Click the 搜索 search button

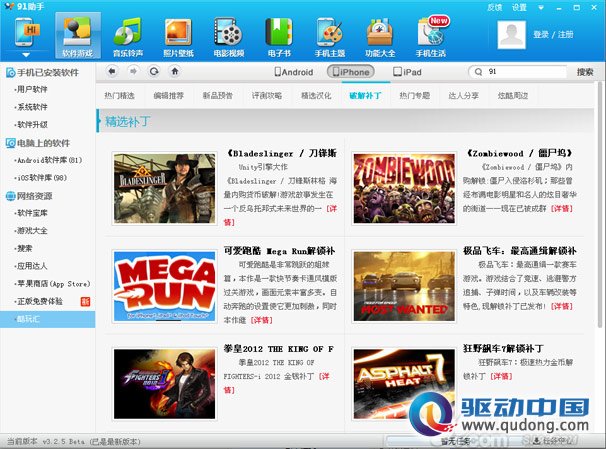click(585, 72)
